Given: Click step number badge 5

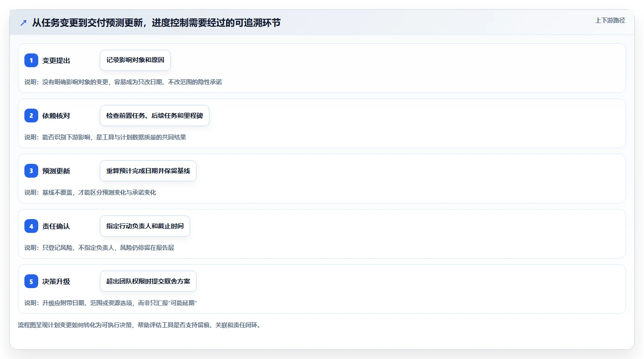Looking at the screenshot, I should pyautogui.click(x=31, y=281).
